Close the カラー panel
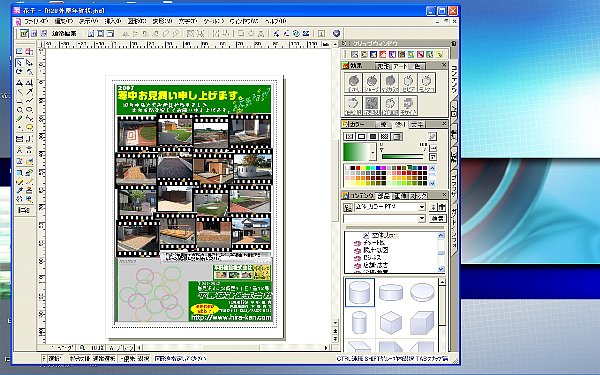600x375 pixels. [x=444, y=124]
